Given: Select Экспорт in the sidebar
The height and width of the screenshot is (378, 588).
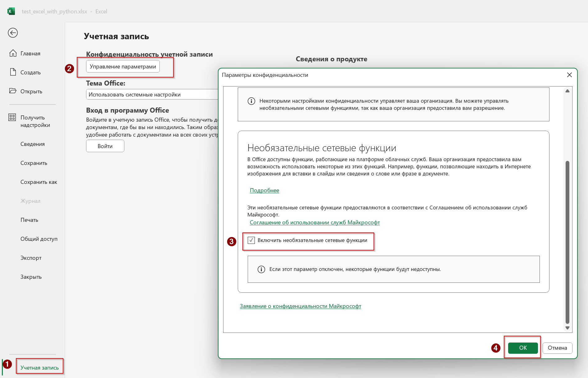Looking at the screenshot, I should pos(31,258).
